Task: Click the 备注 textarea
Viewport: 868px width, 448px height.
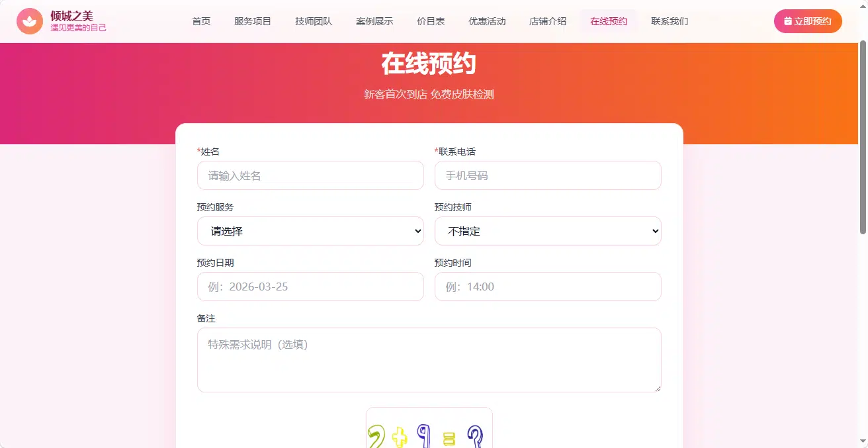Action: coord(429,360)
